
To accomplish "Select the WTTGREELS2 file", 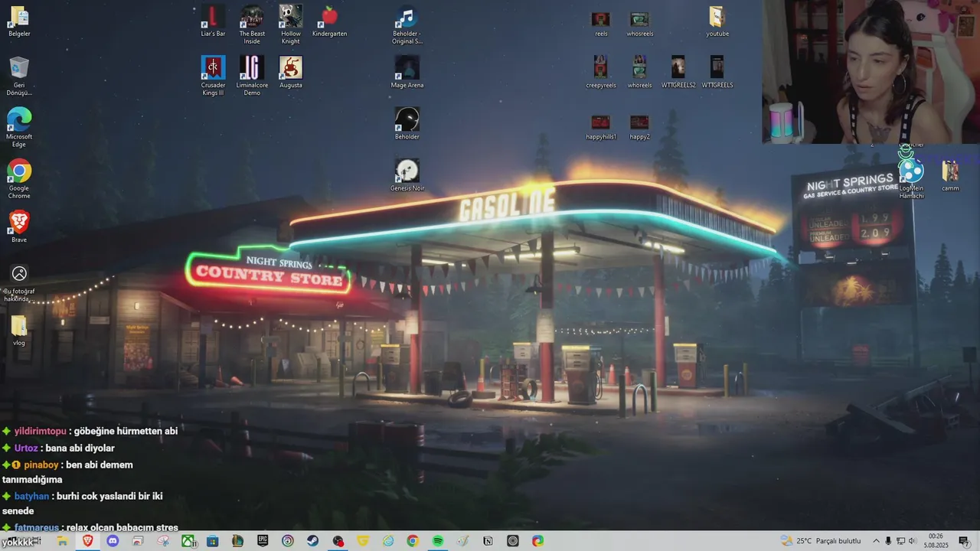I will (678, 72).
